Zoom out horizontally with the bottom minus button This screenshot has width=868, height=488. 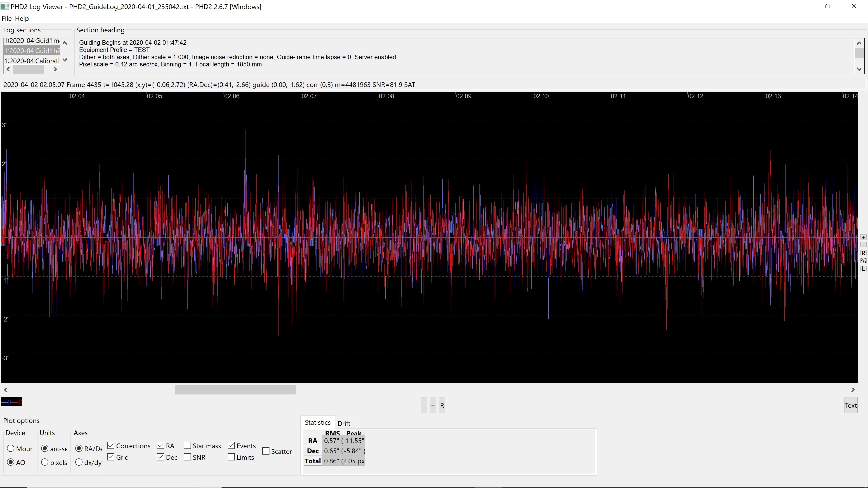click(424, 406)
